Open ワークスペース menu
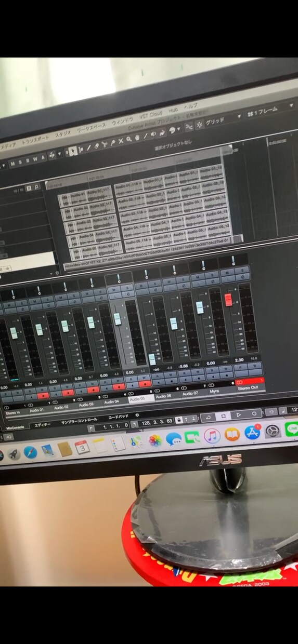Viewport: 298px width, 644px height. (x=92, y=128)
